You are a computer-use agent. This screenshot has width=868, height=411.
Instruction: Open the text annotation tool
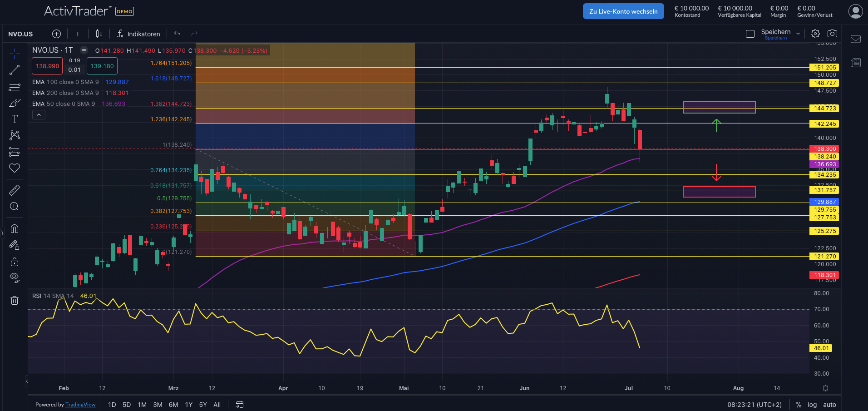[15, 119]
